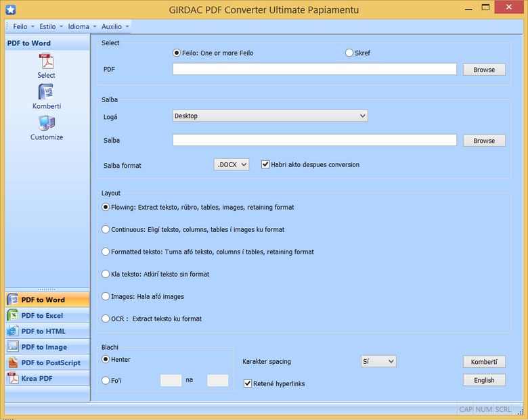Viewport: 528px width, 420px height.
Task: Click Browse button next to Salba field
Action: (x=484, y=141)
